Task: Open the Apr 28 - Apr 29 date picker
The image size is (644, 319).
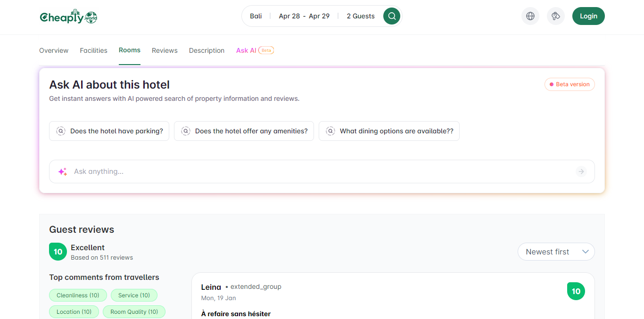Action: click(x=304, y=16)
